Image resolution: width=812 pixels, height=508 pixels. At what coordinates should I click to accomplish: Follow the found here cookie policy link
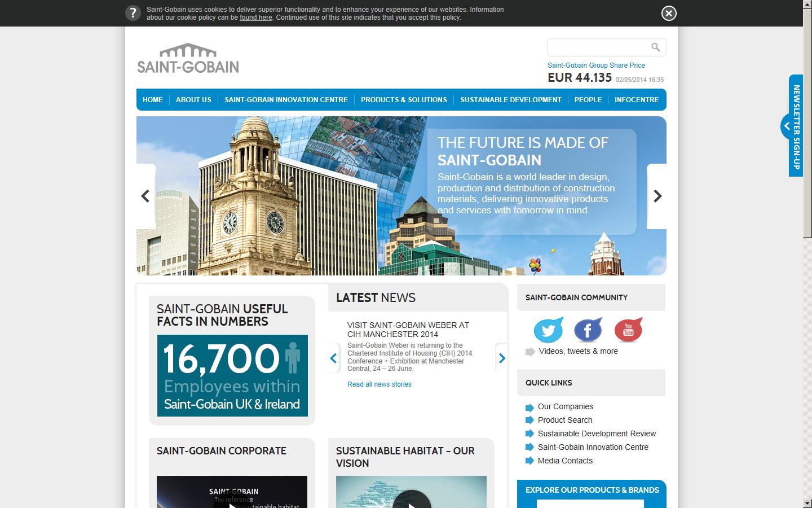coord(255,17)
